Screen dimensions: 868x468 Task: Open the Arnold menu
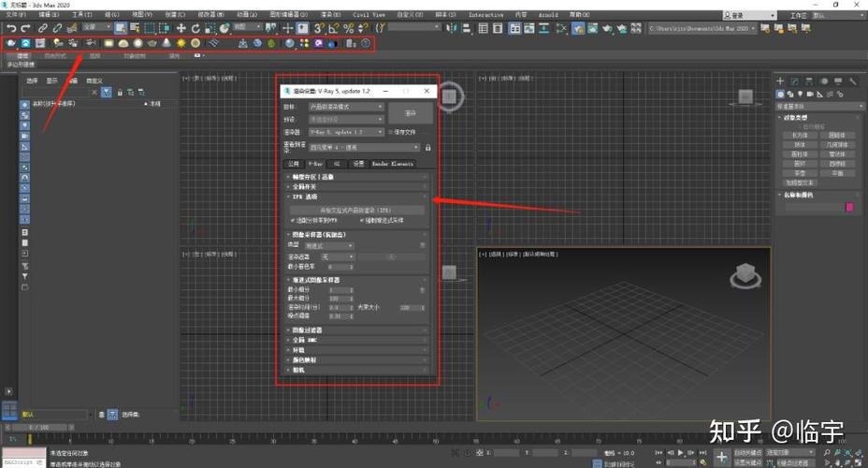click(548, 14)
